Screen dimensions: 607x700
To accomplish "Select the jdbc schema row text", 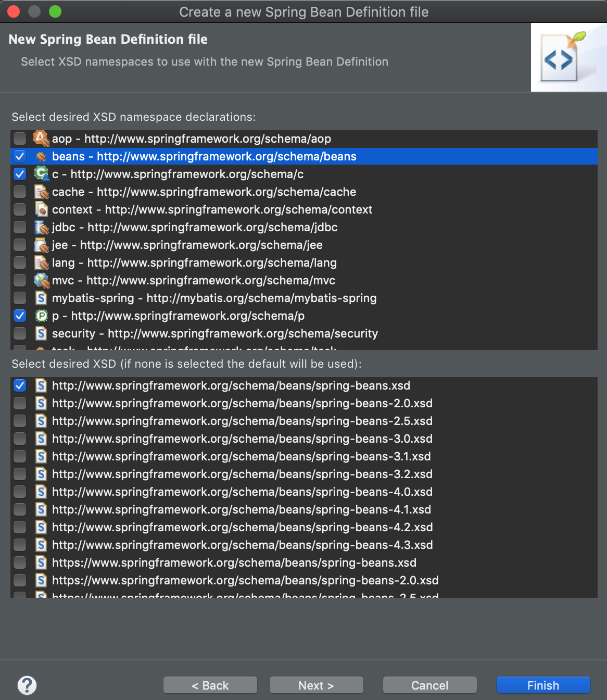I will (x=195, y=227).
